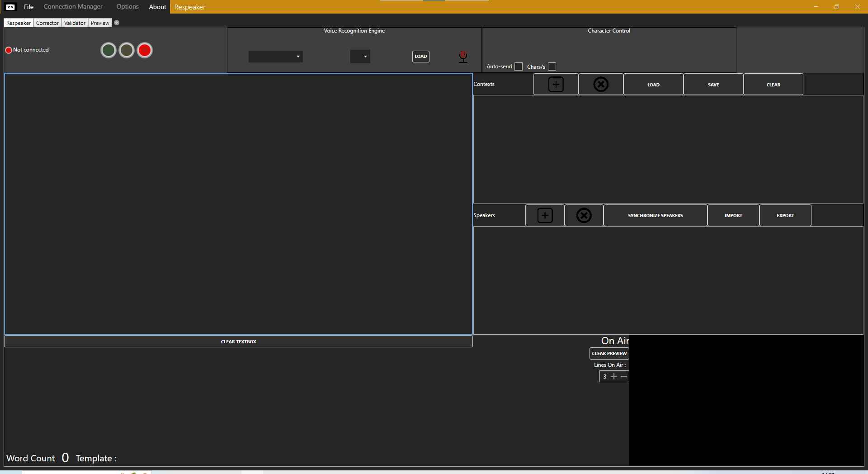Add a new context with plus icon

coord(556,84)
